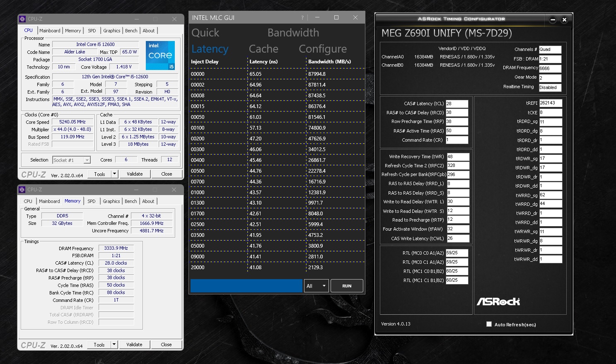The width and height of the screenshot is (616, 364).
Task: Click the Close button in CPU-Z Processor window
Action: (167, 174)
